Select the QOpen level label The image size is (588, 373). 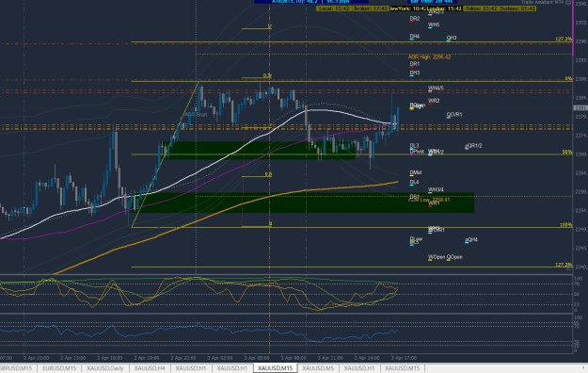(x=454, y=257)
